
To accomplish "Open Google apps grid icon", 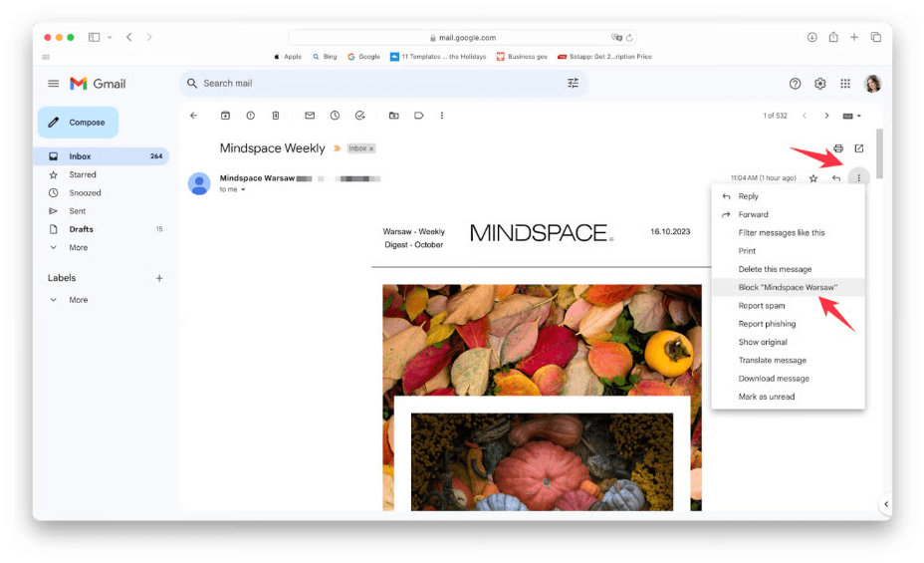I will [845, 84].
